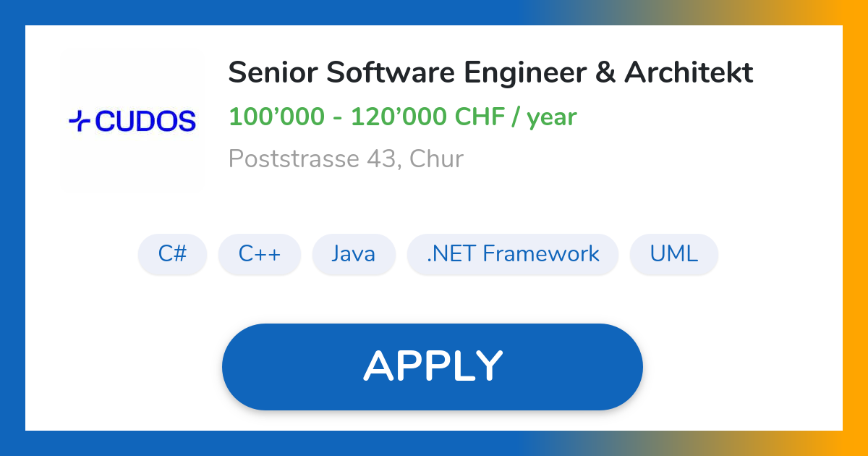Click the CUDOS plus-shaped logo mark

[80, 119]
